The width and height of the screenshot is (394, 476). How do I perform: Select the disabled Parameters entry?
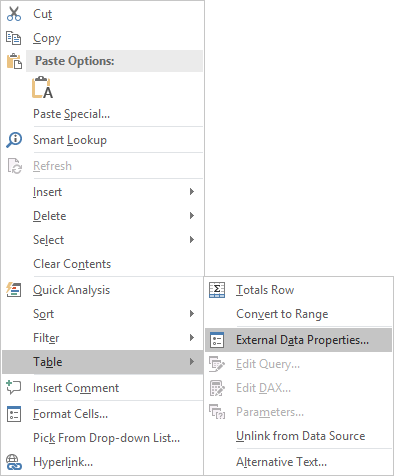[298, 412]
